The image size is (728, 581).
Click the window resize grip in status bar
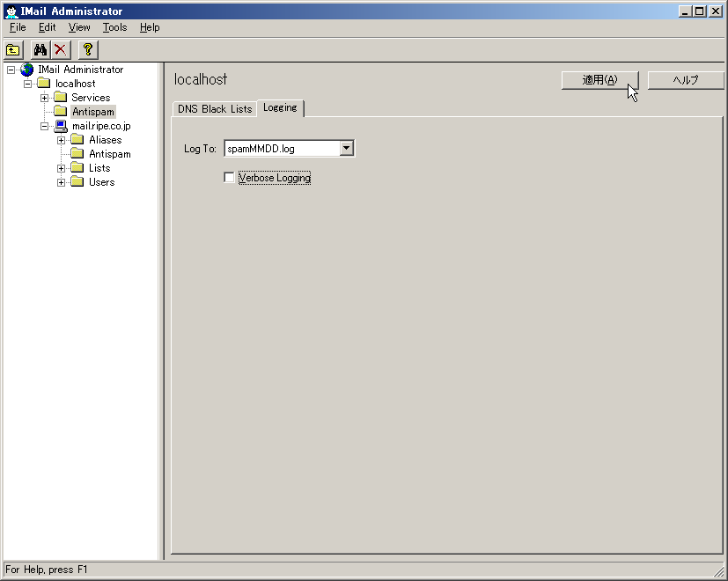coord(718,570)
